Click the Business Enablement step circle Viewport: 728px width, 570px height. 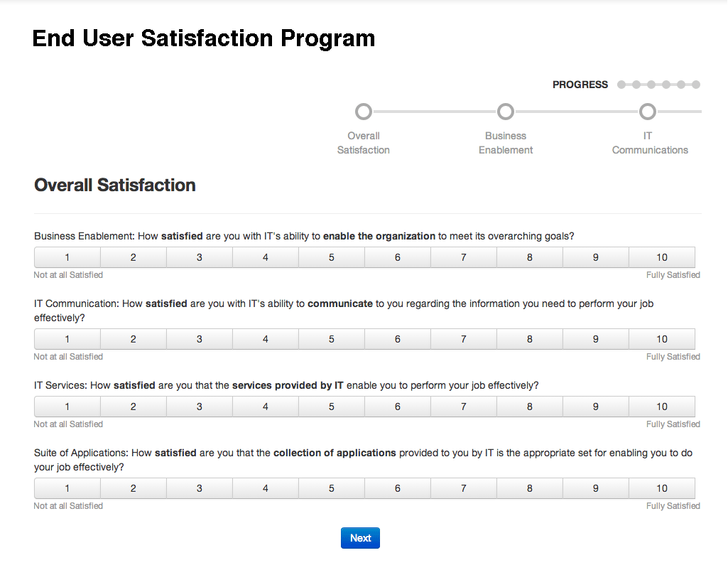(506, 112)
